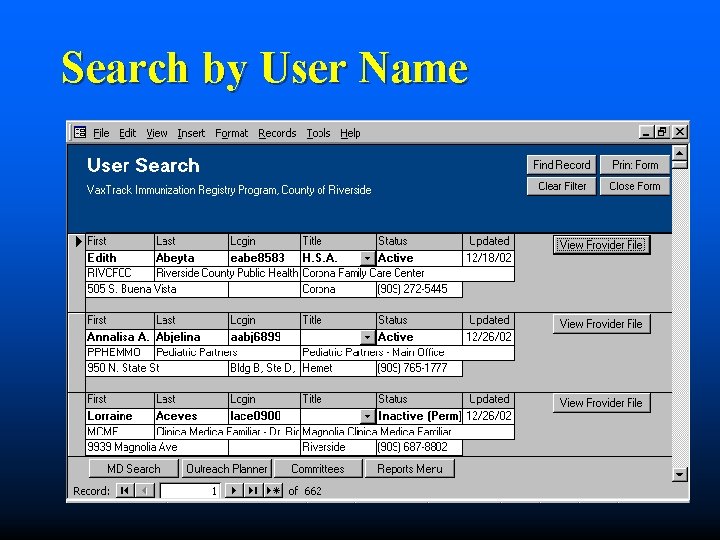This screenshot has width=720, height=540.
Task: Click phone (909) 687-8802
Action: pos(419,448)
